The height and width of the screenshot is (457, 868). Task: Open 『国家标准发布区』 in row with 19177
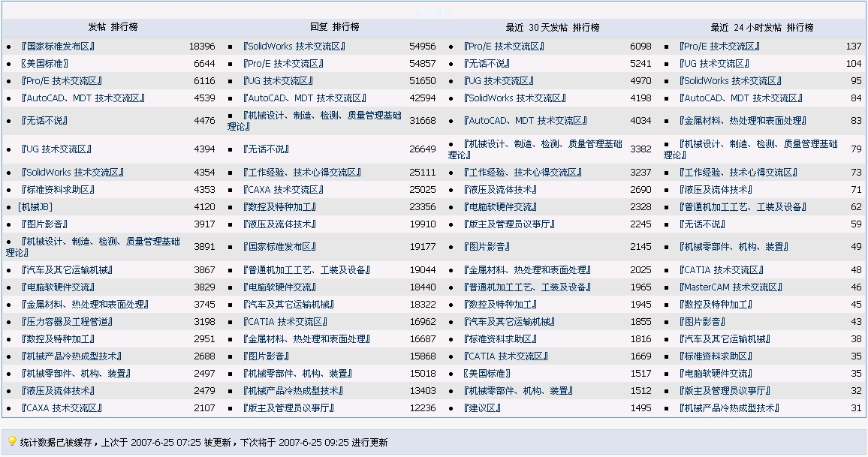click(x=279, y=247)
